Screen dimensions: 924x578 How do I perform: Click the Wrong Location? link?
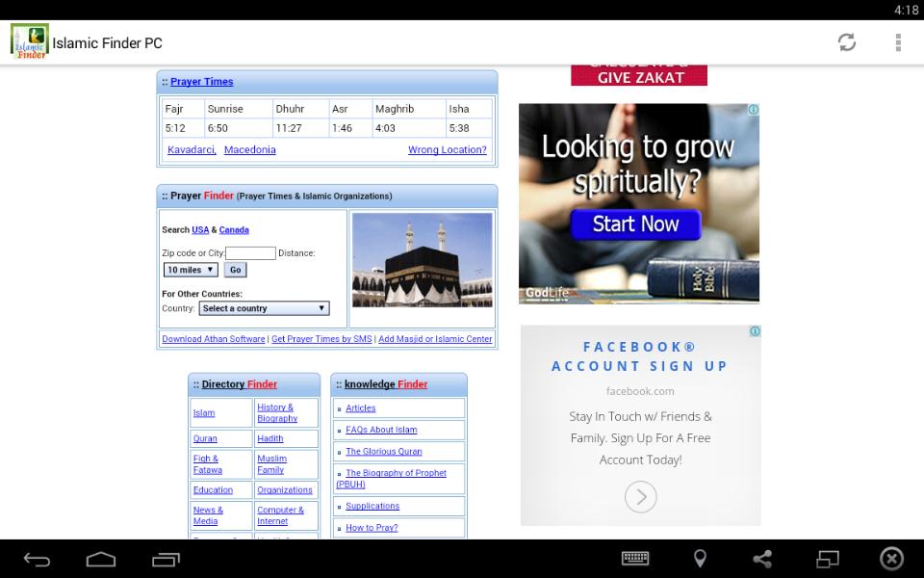coord(448,150)
